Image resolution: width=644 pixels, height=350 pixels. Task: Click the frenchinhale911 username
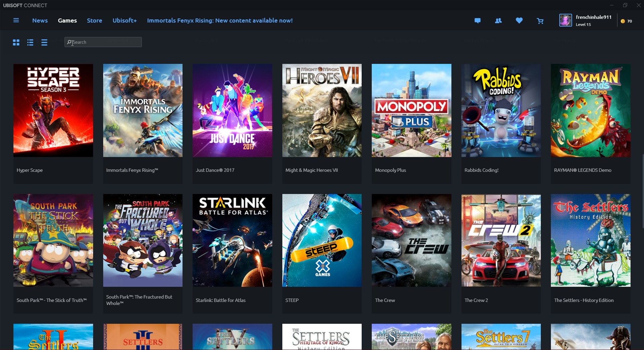click(594, 17)
